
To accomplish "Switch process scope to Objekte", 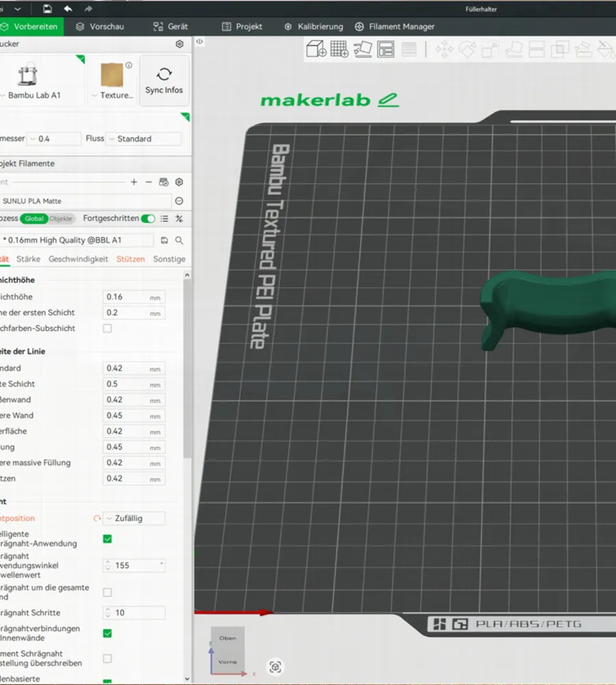I will (x=61, y=219).
